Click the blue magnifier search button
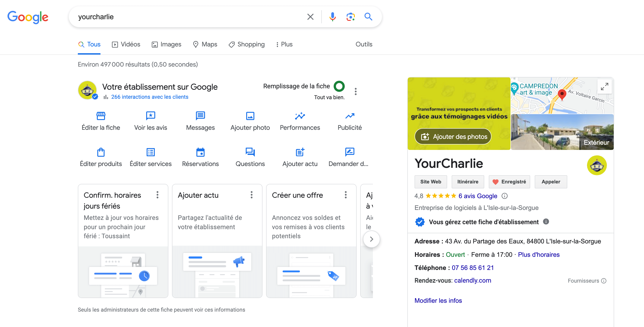 coord(368,17)
